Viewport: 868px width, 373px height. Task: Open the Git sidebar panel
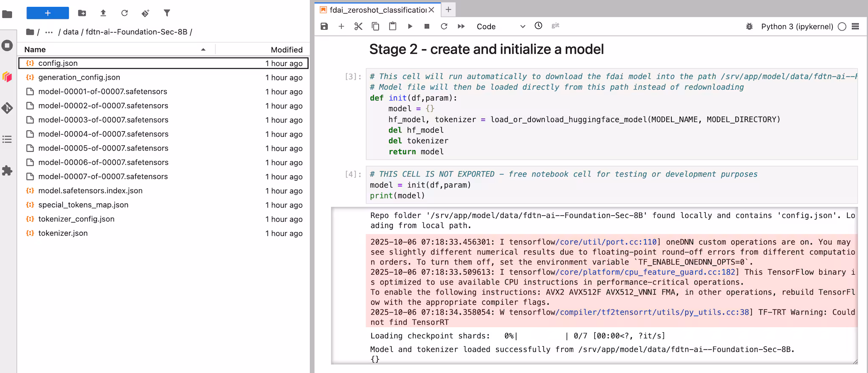(x=7, y=108)
